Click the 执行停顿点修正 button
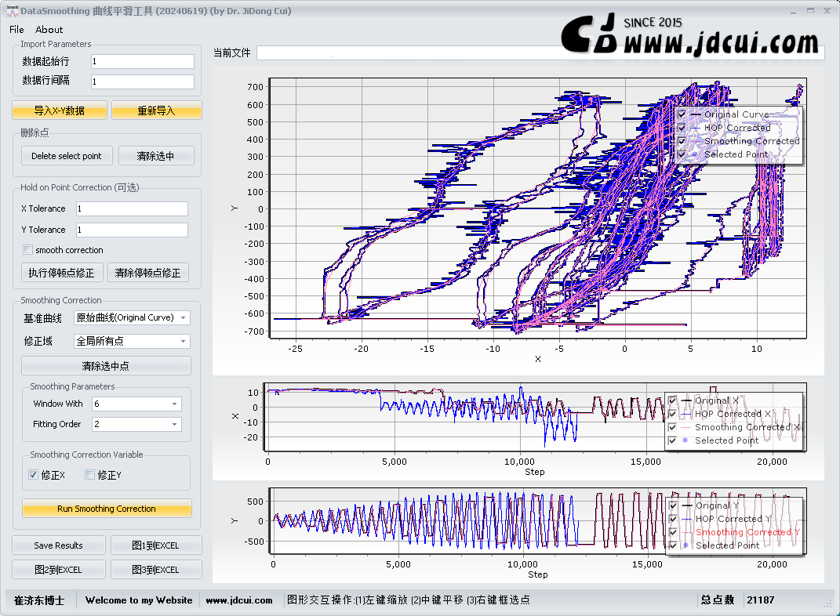Screen dimensions: 840x616 coord(62,273)
